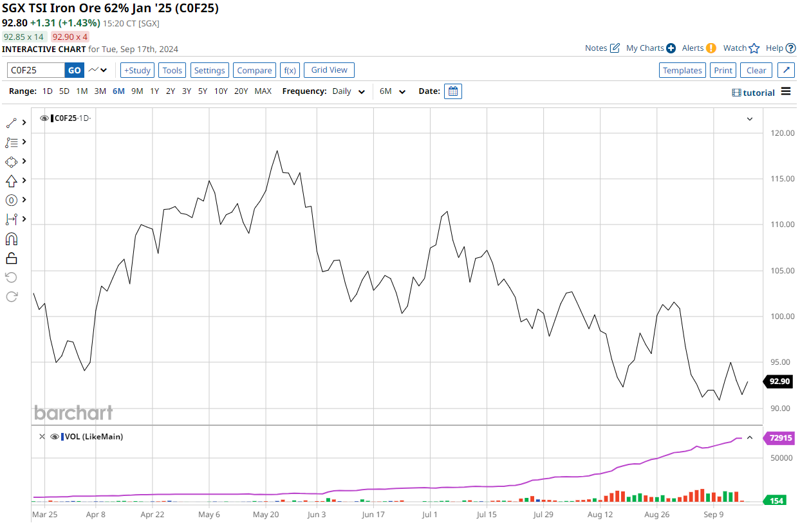Expand the arrow marker options chevron
Viewport: 800px width, 532px height.
[x=24, y=180]
